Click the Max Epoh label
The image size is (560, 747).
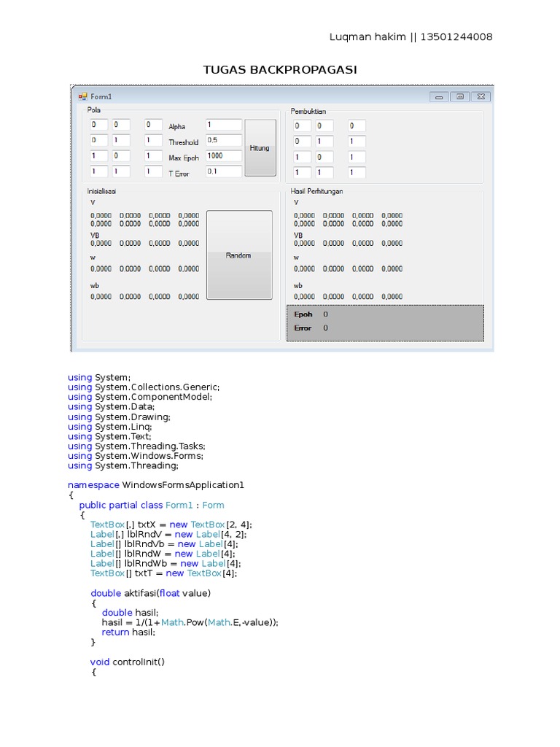coord(184,158)
